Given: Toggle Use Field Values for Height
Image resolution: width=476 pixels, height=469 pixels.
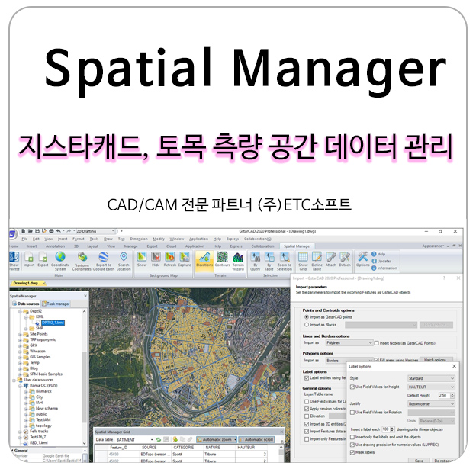Looking at the screenshot, I should (352, 387).
